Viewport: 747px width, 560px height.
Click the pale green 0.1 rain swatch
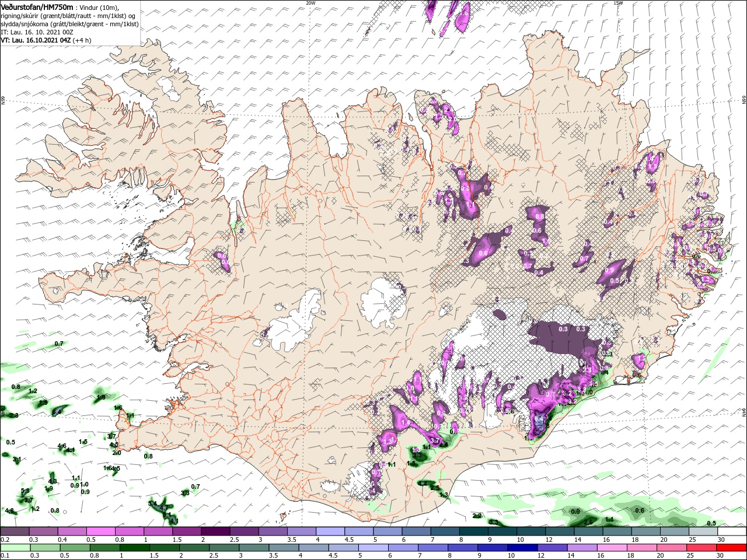pos(15,548)
